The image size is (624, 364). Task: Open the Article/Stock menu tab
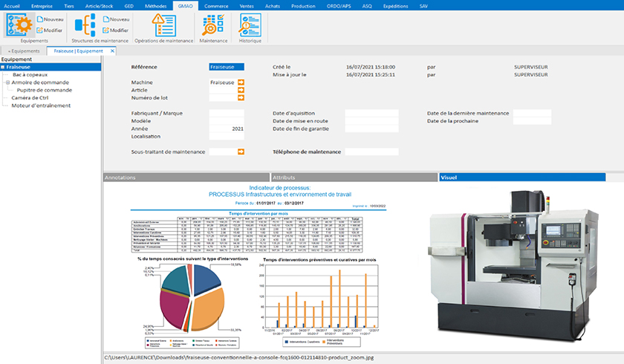pos(100,4)
